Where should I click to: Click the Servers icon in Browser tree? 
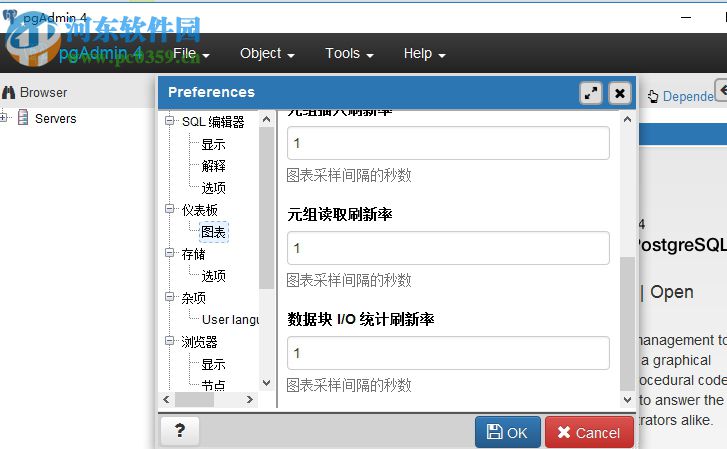click(x=23, y=118)
